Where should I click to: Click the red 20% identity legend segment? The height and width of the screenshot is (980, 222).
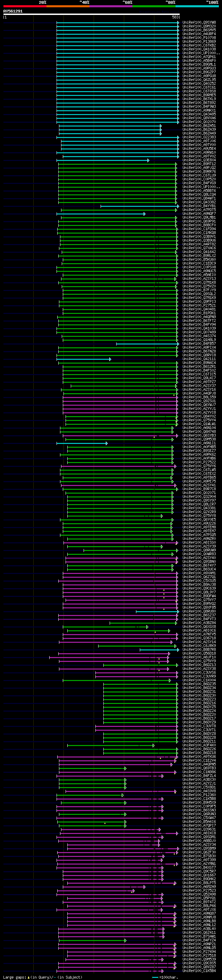[25, 6]
